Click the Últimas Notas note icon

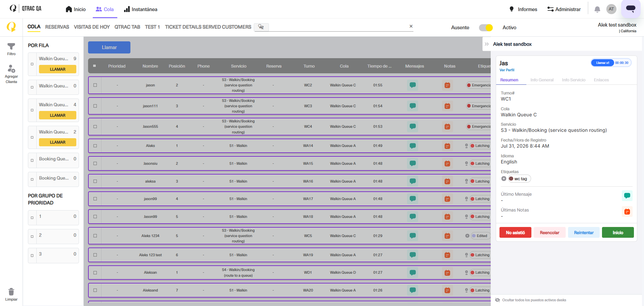[627, 212]
